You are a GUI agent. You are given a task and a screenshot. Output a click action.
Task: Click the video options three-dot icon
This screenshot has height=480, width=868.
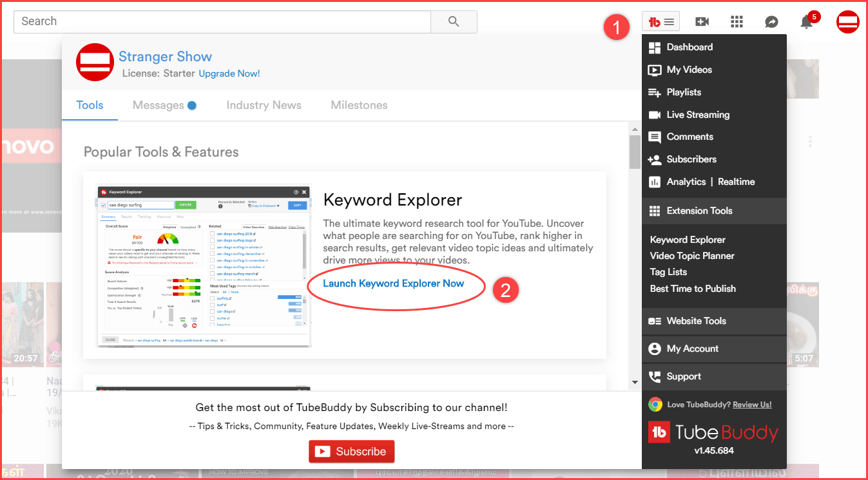[x=810, y=142]
